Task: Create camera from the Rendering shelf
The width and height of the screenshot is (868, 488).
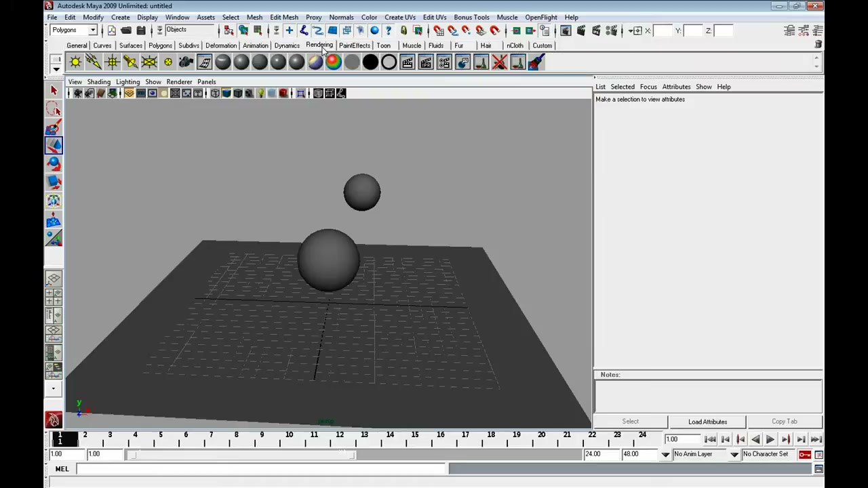Action: [x=186, y=62]
